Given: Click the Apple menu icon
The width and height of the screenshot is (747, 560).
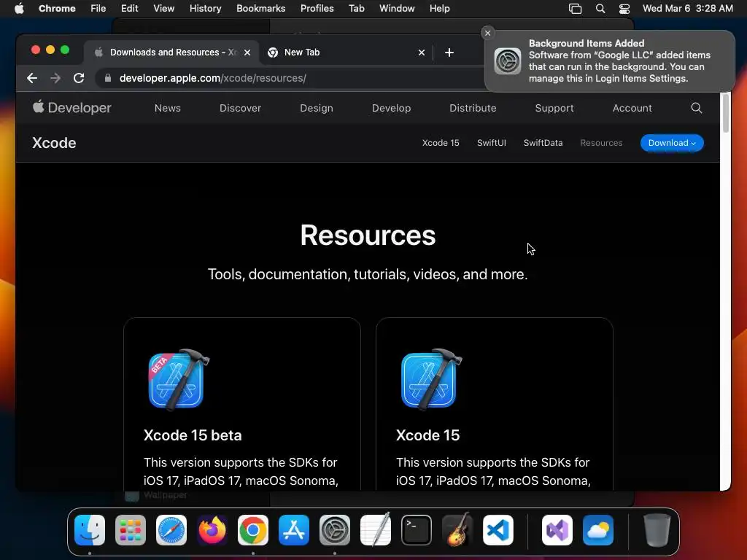Looking at the screenshot, I should 19,8.
